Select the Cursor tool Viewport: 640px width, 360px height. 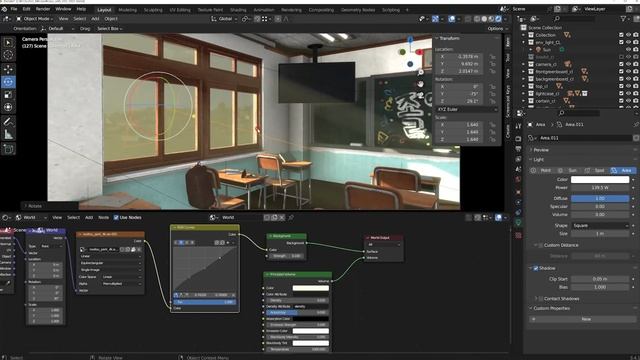[8, 55]
